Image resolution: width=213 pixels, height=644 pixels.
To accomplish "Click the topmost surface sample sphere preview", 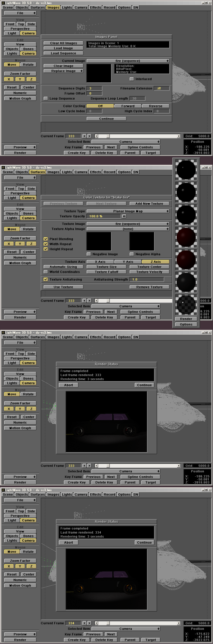I will click(186, 169).
